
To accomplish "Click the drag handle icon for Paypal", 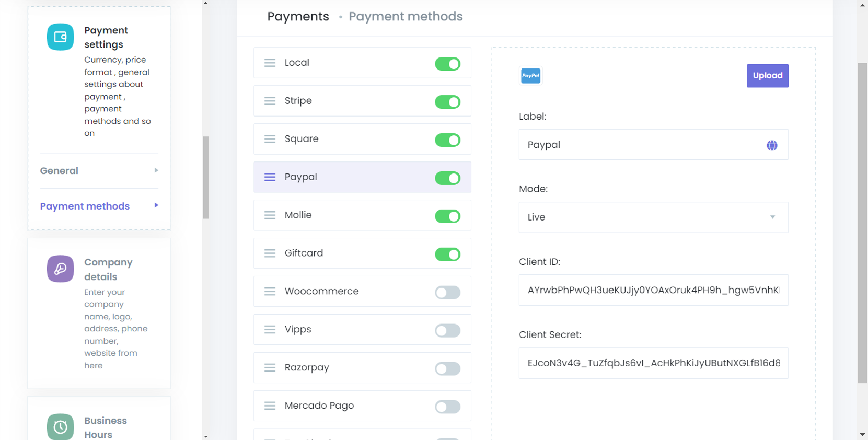I will pos(270,177).
